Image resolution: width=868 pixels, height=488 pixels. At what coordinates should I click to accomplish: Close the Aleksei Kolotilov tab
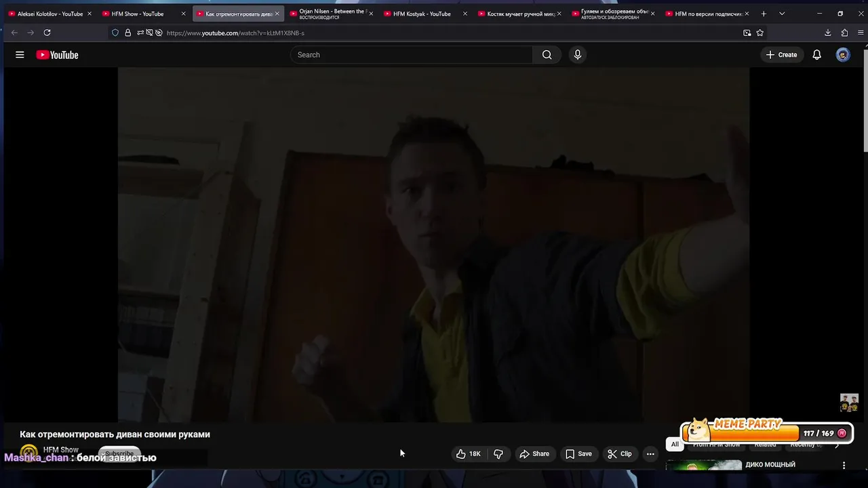[x=89, y=14]
